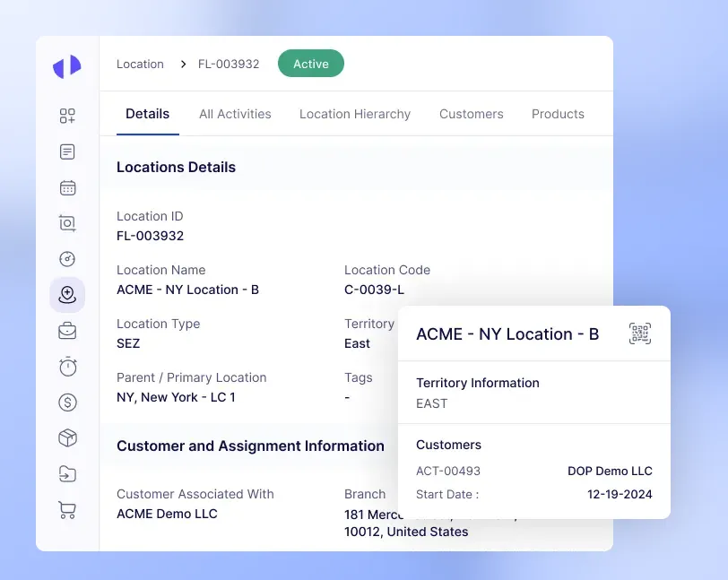Click the Territory value East in details
728x580 pixels.
click(x=357, y=343)
